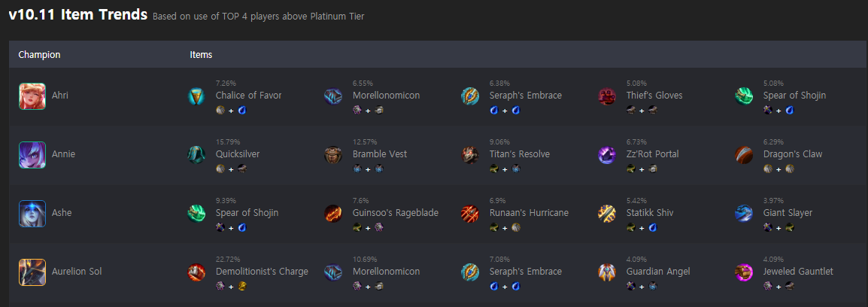Select Annie's champion portrait

[32, 154]
